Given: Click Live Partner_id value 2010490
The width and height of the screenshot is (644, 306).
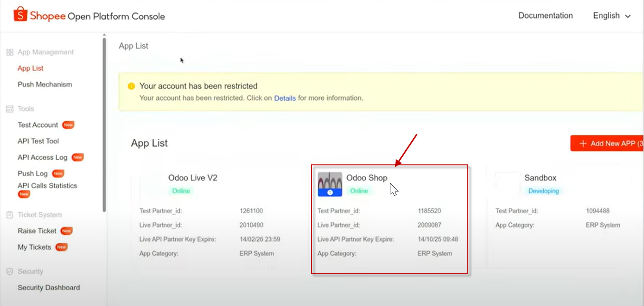Looking at the screenshot, I should point(251,225).
